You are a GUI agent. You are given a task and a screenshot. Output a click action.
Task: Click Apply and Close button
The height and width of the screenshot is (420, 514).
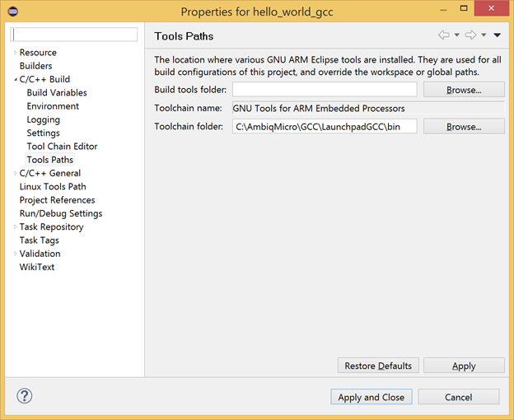[371, 397]
